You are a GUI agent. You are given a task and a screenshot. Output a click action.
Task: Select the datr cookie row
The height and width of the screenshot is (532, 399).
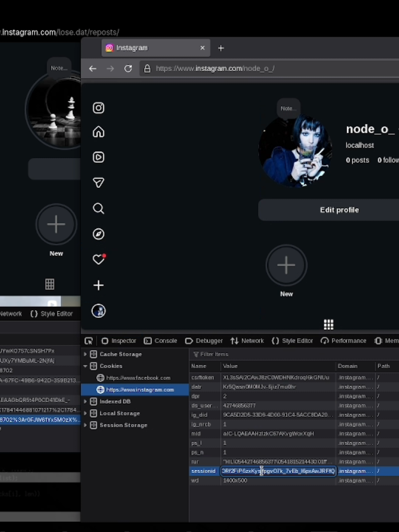(x=294, y=387)
